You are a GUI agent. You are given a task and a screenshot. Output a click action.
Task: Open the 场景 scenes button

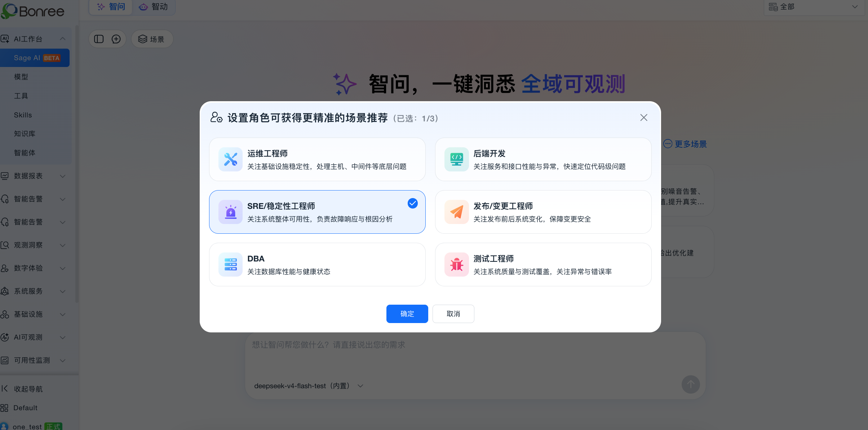tap(152, 39)
